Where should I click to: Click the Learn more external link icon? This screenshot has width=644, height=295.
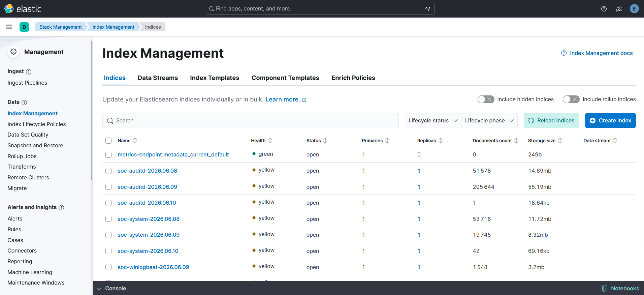304,100
